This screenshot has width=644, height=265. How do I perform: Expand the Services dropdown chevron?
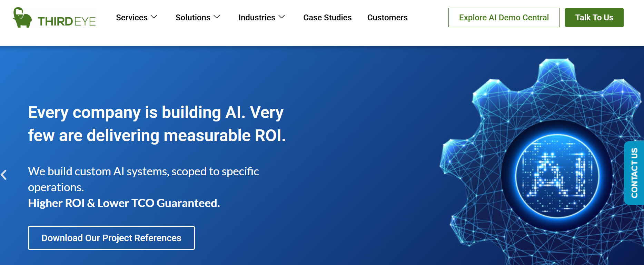[154, 17]
